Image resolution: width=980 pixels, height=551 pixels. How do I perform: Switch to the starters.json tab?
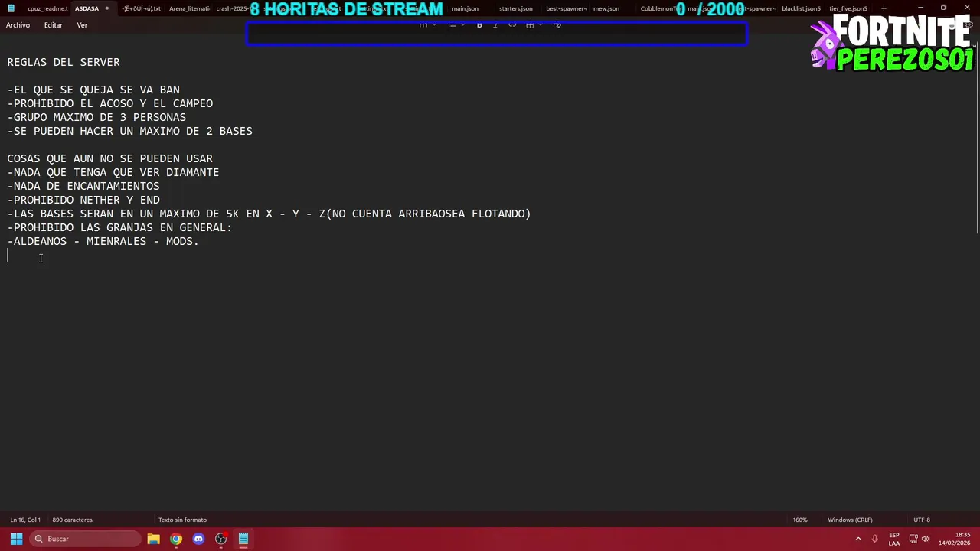pyautogui.click(x=515, y=8)
